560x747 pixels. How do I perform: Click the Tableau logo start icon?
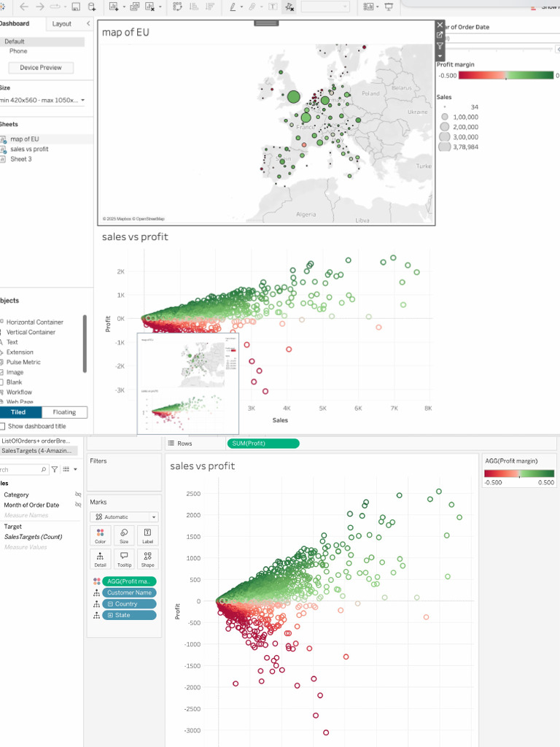2,7
